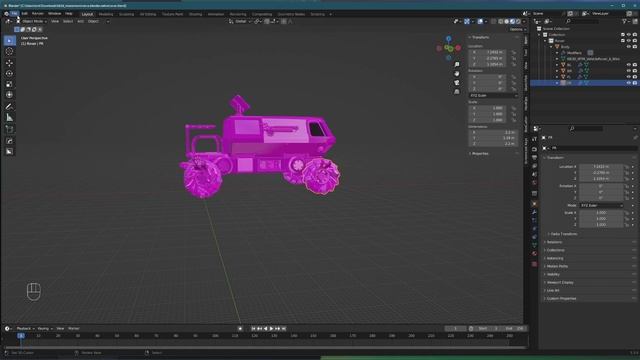Select the combined Transform tool

tap(9, 95)
